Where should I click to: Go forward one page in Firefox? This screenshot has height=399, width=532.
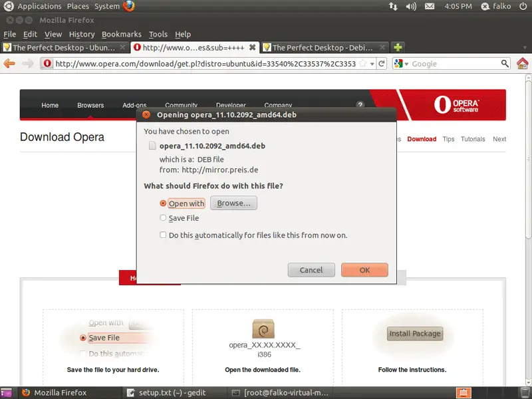click(28, 63)
